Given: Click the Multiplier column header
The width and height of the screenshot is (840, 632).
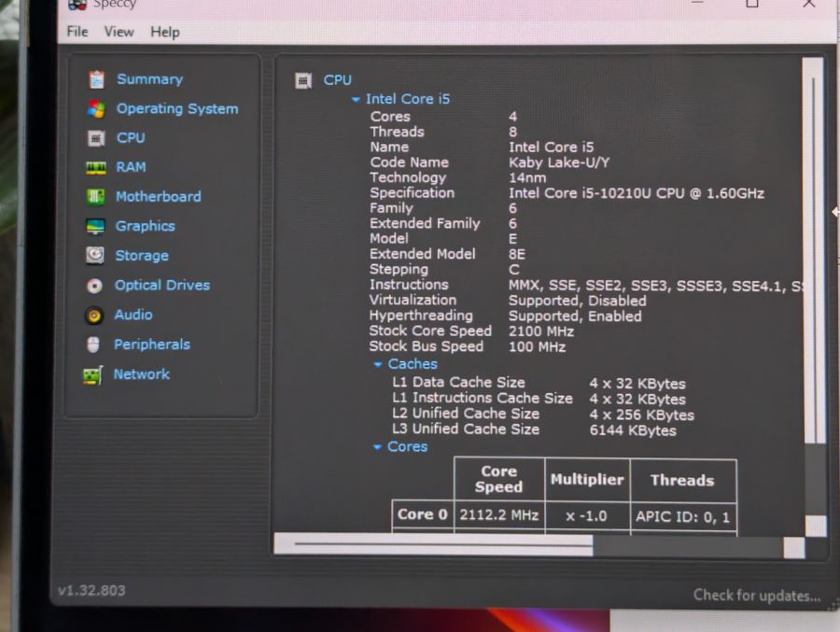Looking at the screenshot, I should [587, 480].
